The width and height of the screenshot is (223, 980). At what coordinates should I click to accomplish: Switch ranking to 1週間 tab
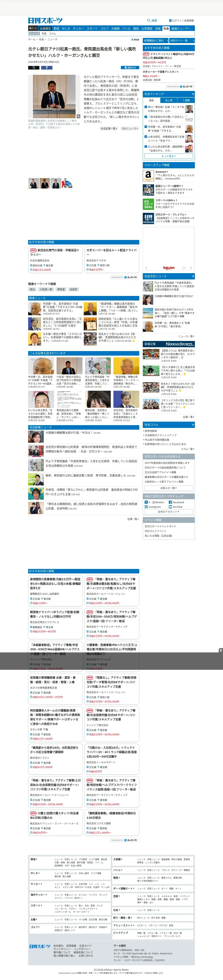[x=186, y=101]
